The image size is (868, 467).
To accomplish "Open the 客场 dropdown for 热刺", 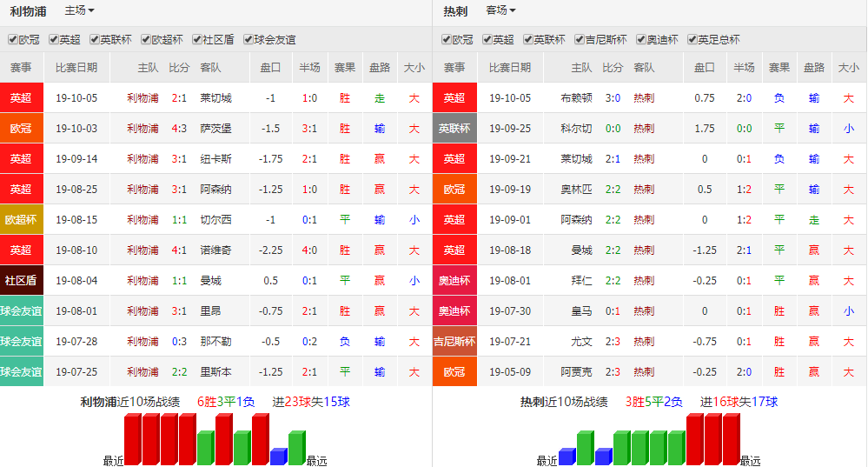I will pos(500,10).
